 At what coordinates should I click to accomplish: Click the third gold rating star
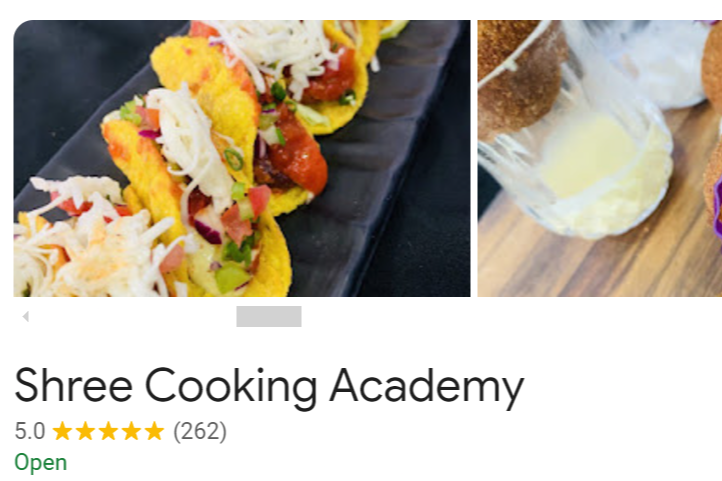tap(108, 432)
